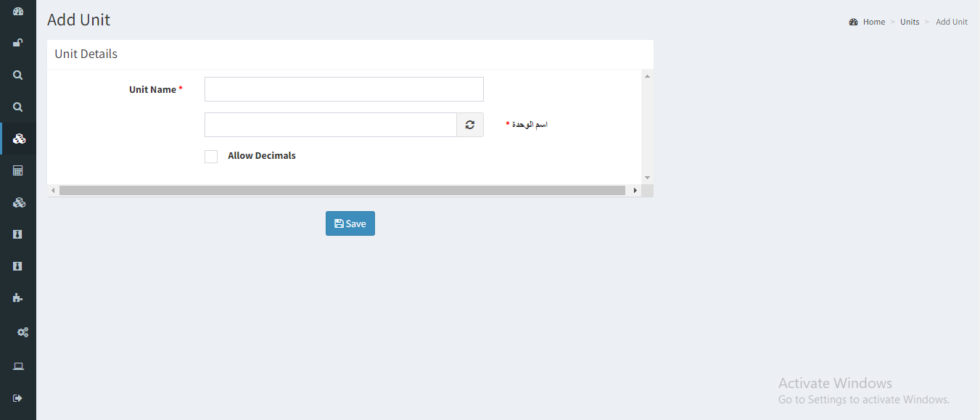The width and height of the screenshot is (980, 420).
Task: Click the unlock padlock sidebar icon
Action: 18,43
